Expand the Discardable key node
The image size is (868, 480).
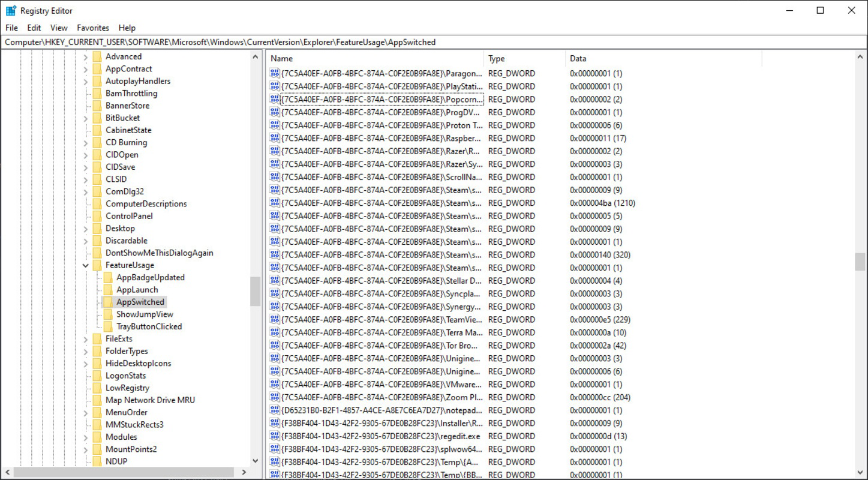[85, 241]
